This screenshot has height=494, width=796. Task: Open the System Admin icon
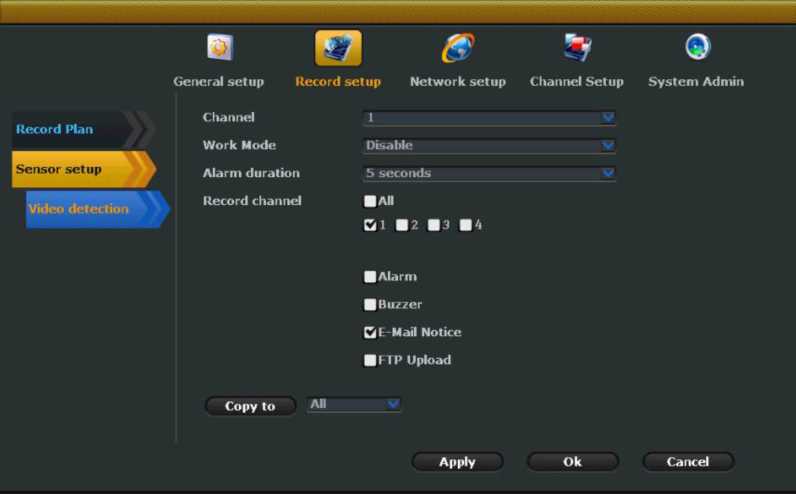[696, 48]
